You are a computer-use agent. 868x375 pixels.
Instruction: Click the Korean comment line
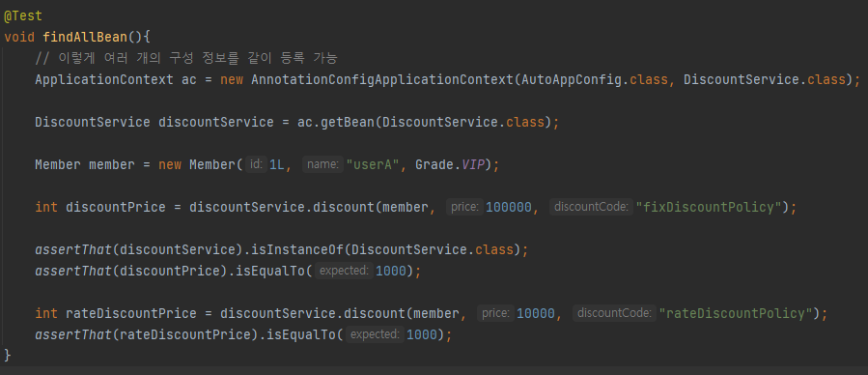[x=186, y=58]
